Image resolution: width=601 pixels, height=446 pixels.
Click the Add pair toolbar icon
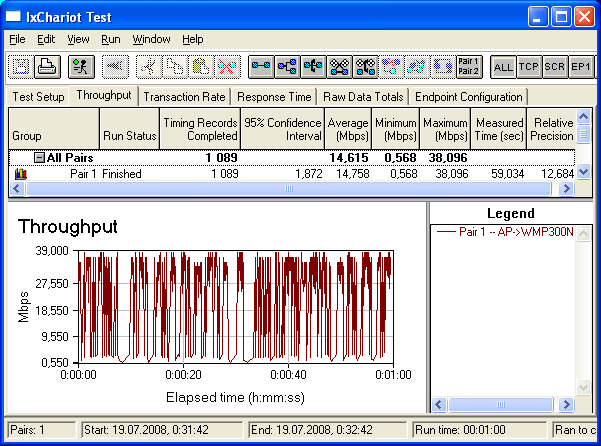(x=261, y=67)
